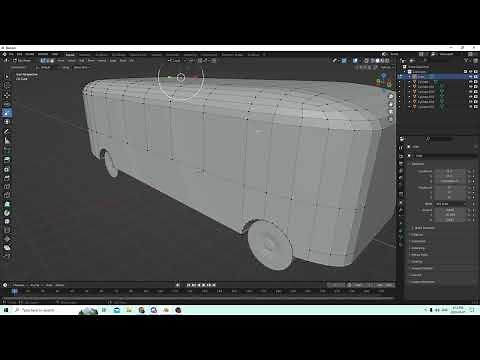This screenshot has width=480, height=360.
Task: Click the play button in timeline controls
Action: pyautogui.click(x=204, y=285)
